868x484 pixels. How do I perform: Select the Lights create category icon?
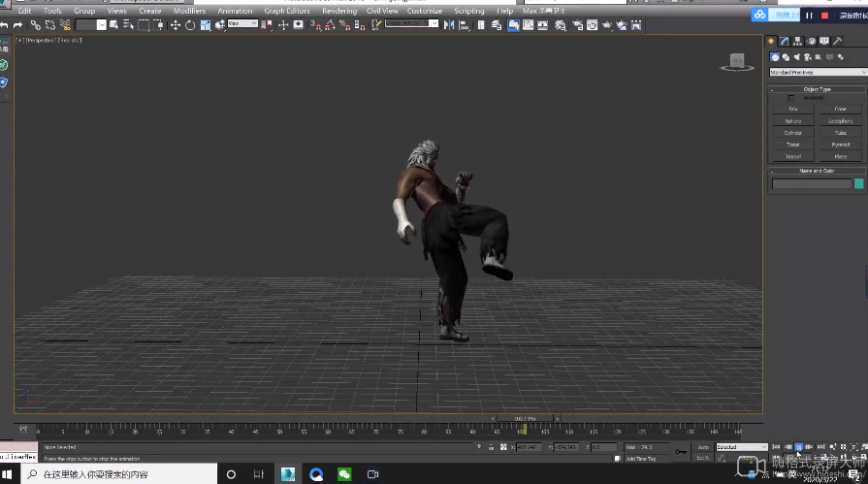[797, 57]
